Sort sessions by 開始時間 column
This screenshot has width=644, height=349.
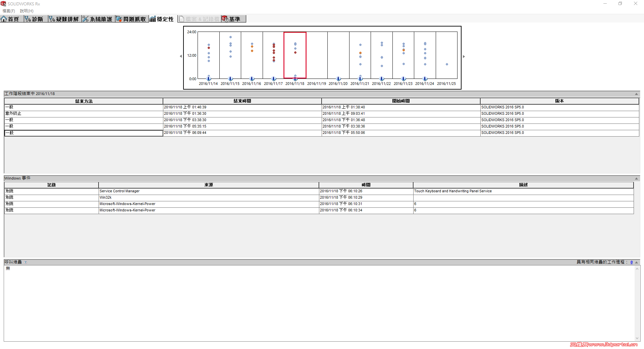[401, 101]
